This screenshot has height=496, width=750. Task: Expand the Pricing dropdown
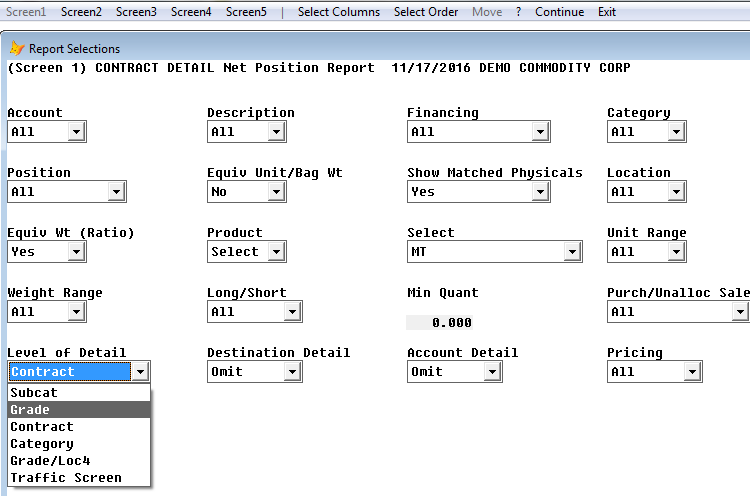click(692, 372)
